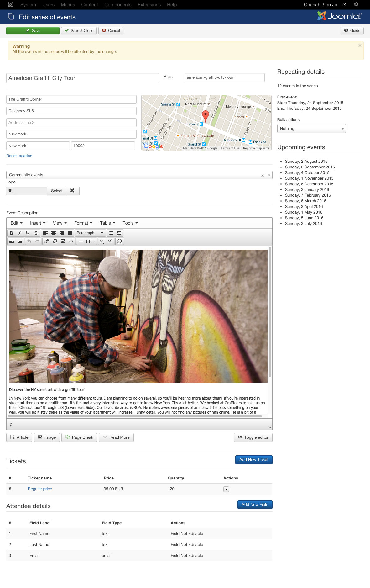Click the undo arrow in editor toolbar
The height and width of the screenshot is (588, 370).
29,241
